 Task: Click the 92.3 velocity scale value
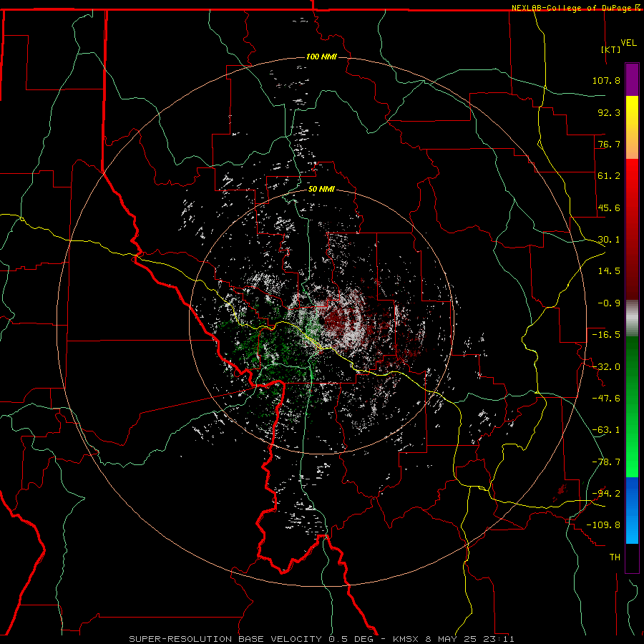coord(609,112)
